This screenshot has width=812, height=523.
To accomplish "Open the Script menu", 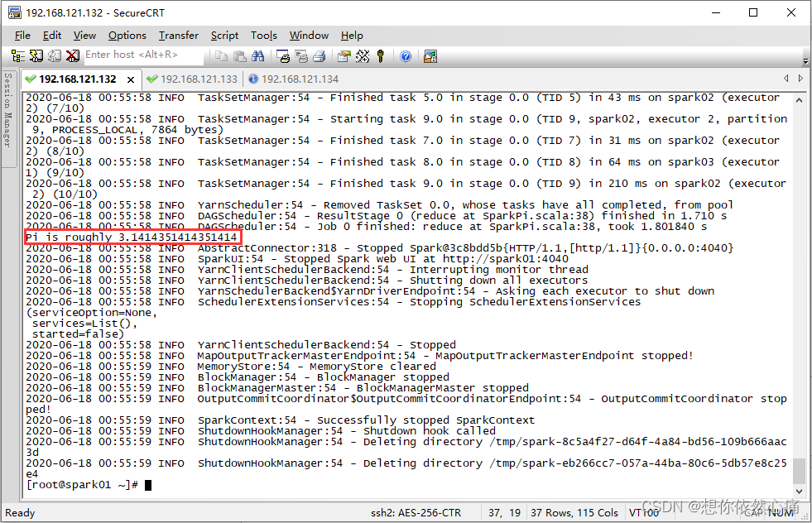I will (224, 36).
